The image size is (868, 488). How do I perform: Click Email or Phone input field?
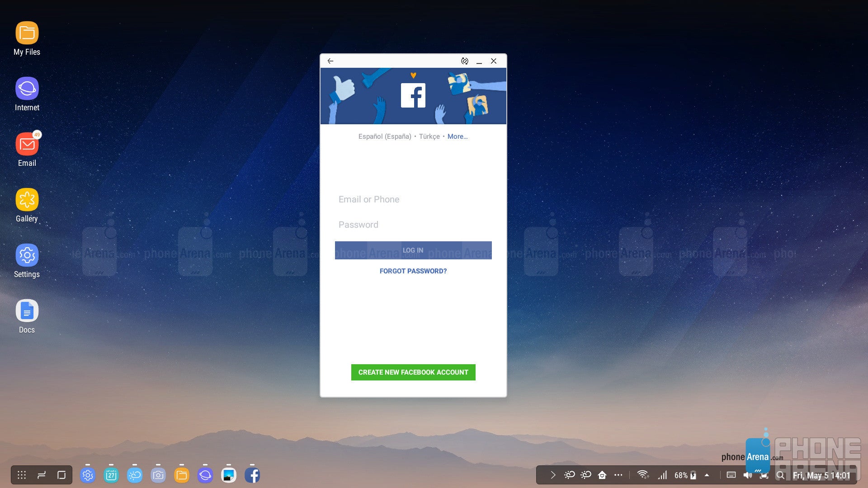413,198
